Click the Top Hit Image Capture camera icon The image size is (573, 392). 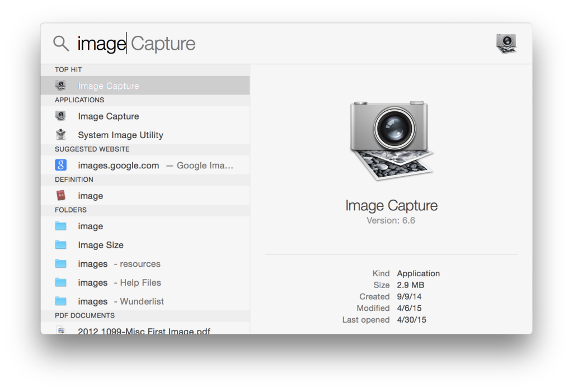[x=60, y=86]
